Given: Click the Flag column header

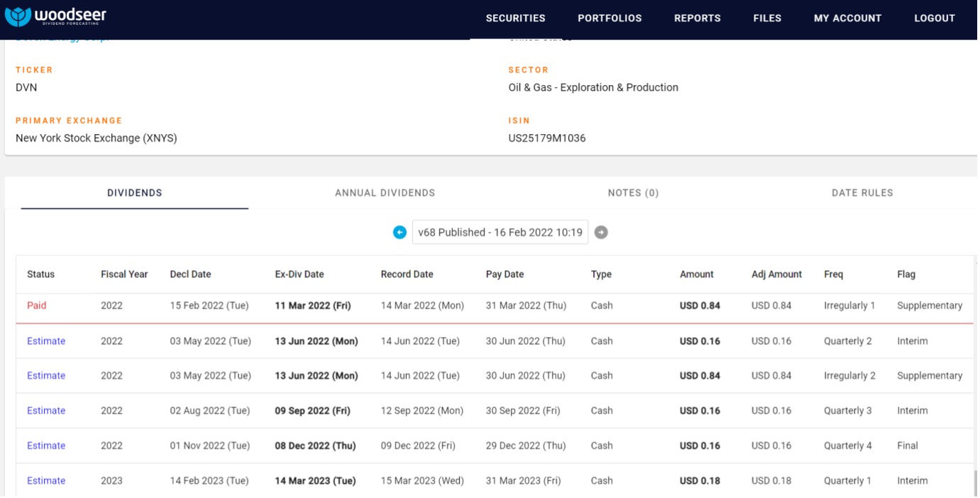Looking at the screenshot, I should 906,275.
